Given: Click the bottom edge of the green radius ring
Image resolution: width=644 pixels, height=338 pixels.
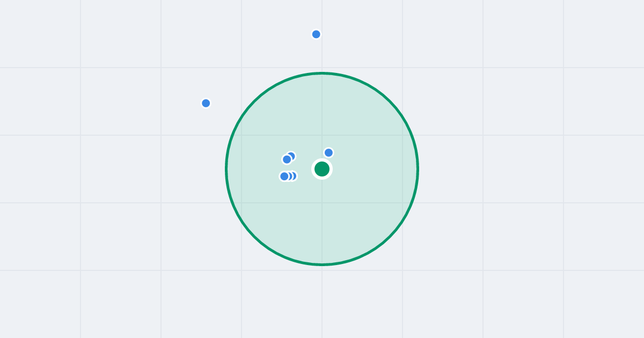Looking at the screenshot, I should (322, 264).
